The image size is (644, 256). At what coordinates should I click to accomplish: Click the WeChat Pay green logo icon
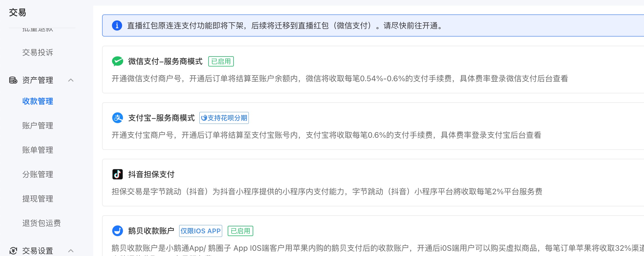point(117,61)
